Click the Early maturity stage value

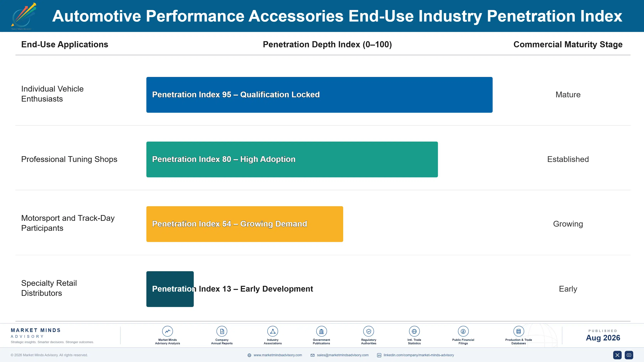(x=568, y=289)
